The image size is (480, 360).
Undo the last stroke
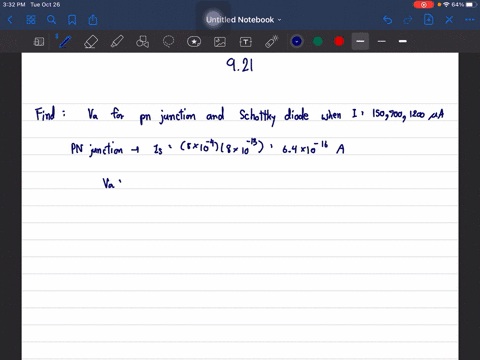[x=387, y=20]
